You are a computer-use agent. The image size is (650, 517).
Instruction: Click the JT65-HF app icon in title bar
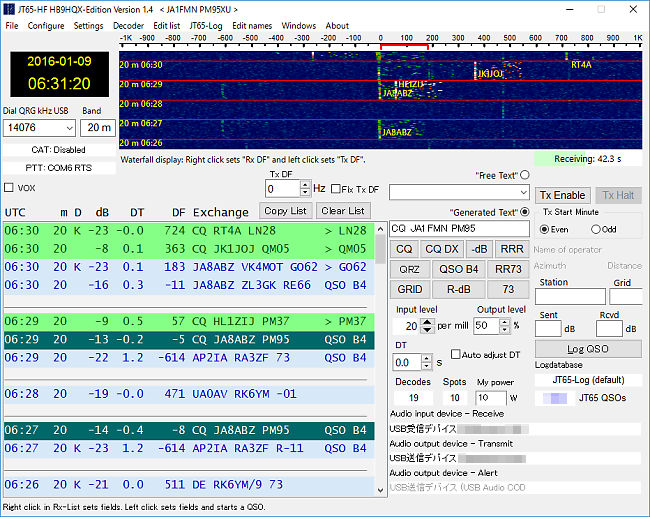(9, 9)
